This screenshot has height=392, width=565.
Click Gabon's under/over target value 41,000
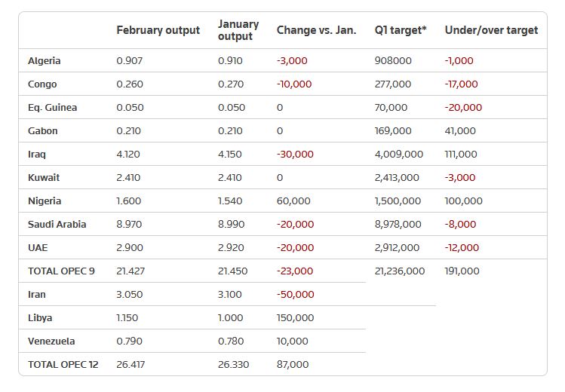(x=460, y=130)
